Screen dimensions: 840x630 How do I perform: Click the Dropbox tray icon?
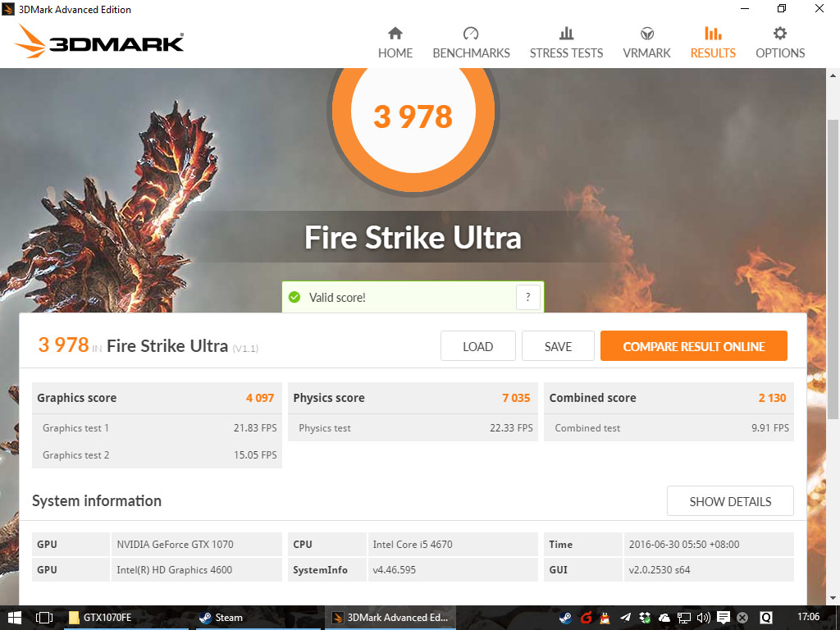[645, 618]
